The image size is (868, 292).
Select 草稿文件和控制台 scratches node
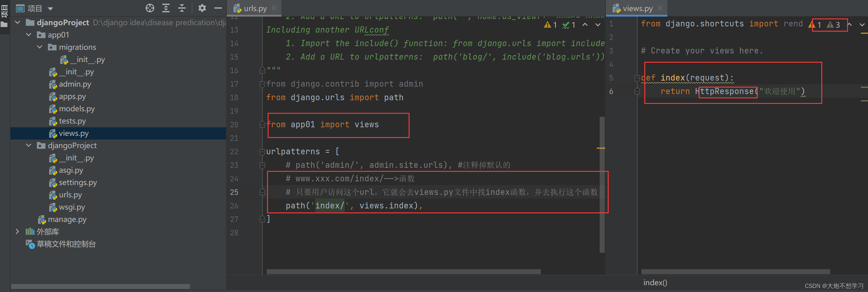61,244
